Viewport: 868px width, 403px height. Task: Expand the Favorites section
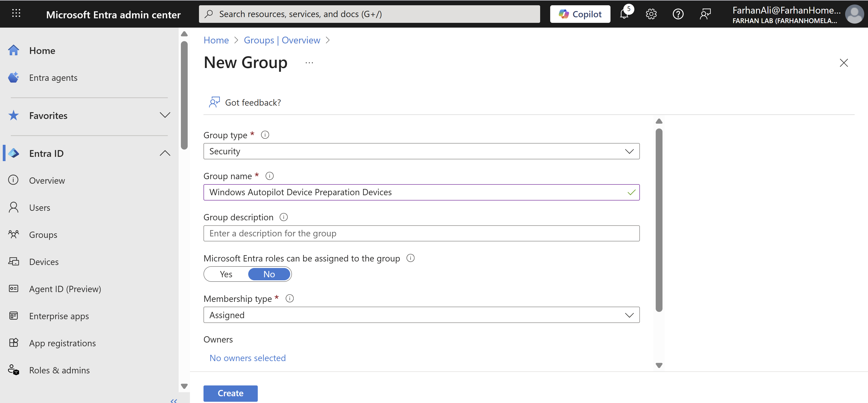165,115
